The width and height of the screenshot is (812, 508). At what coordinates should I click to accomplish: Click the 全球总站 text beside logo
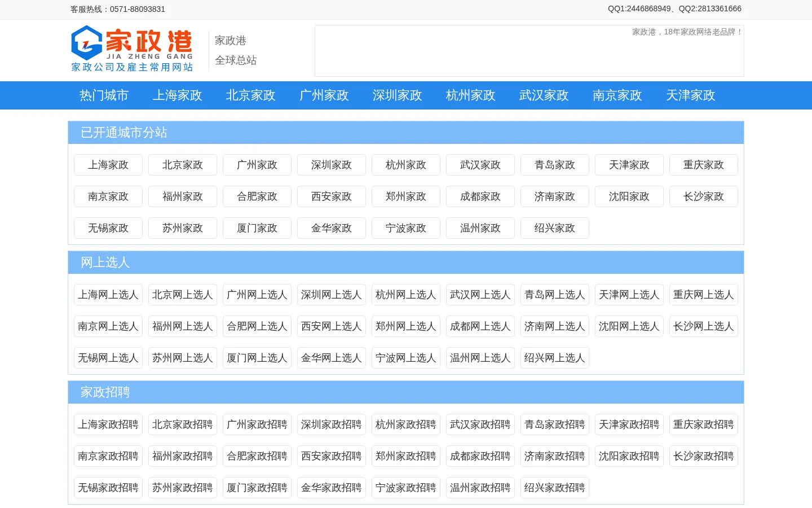pos(236,60)
